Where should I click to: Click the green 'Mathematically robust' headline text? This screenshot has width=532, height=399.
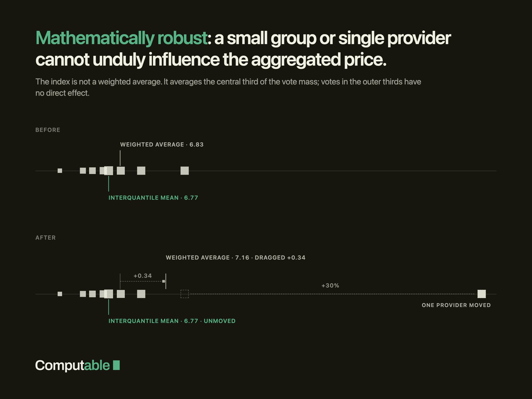coord(121,38)
